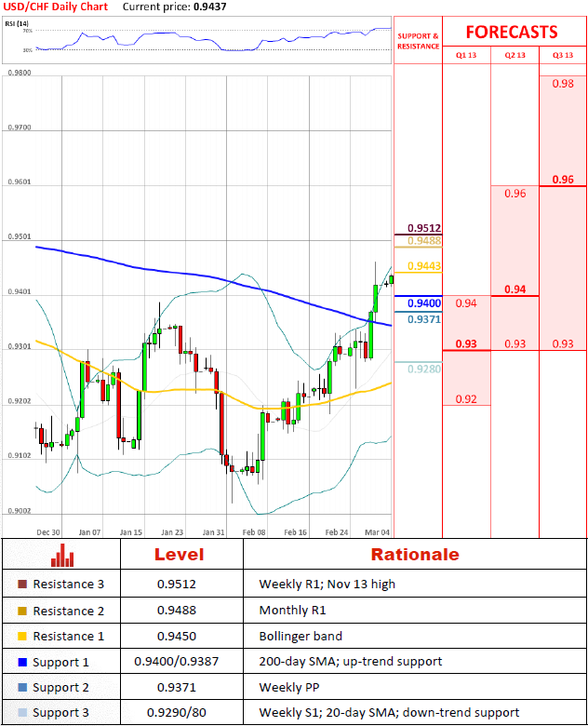
Task: Click the 'Support 2' row label
Action: pyautogui.click(x=60, y=688)
